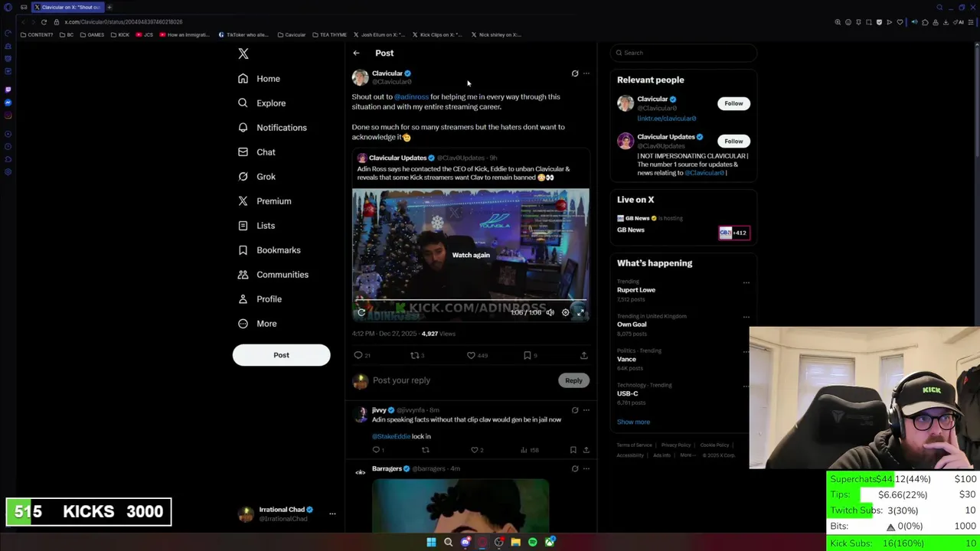Click Watch again on the video
Image resolution: width=980 pixels, height=551 pixels.
[x=470, y=255]
